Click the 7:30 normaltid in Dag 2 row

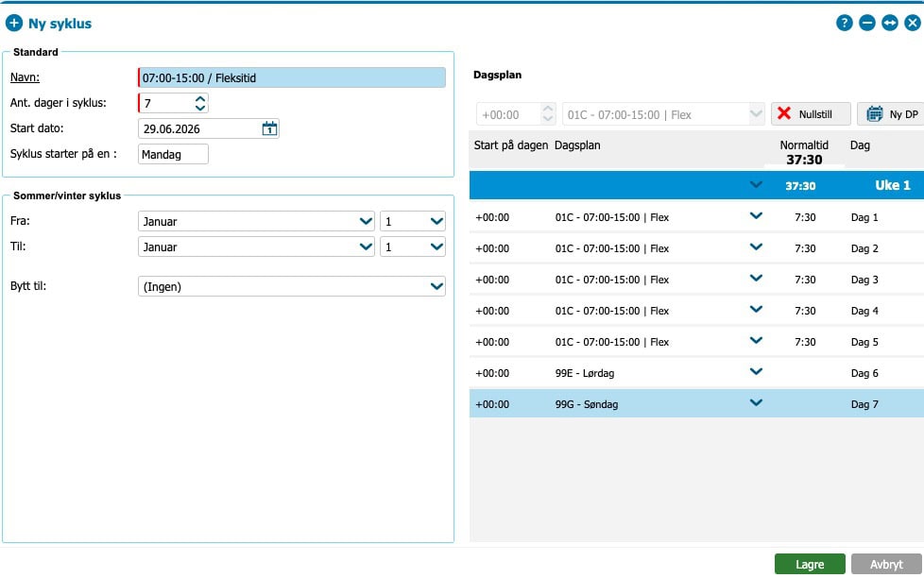(x=805, y=248)
